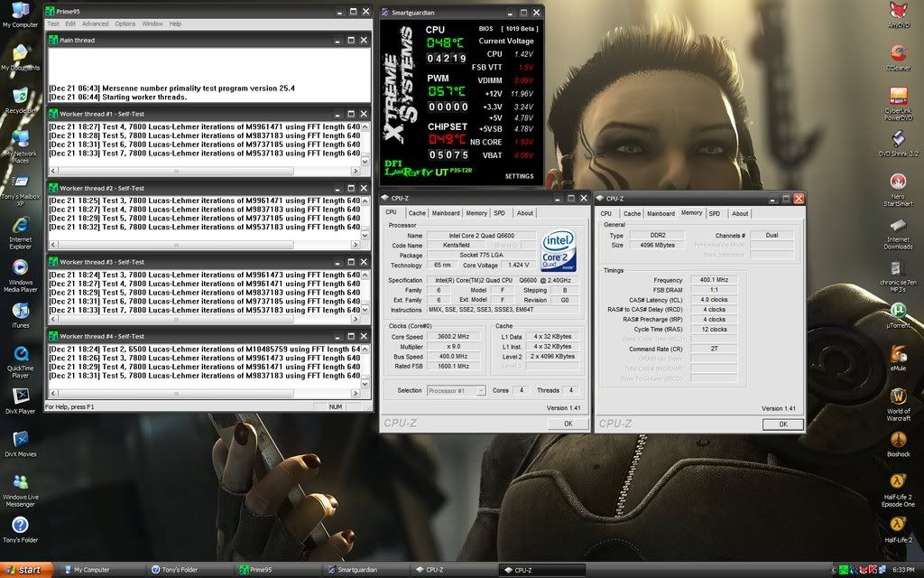
Task: Click Worker thread #4 vertical scroll-down arrow
Action: tap(365, 384)
